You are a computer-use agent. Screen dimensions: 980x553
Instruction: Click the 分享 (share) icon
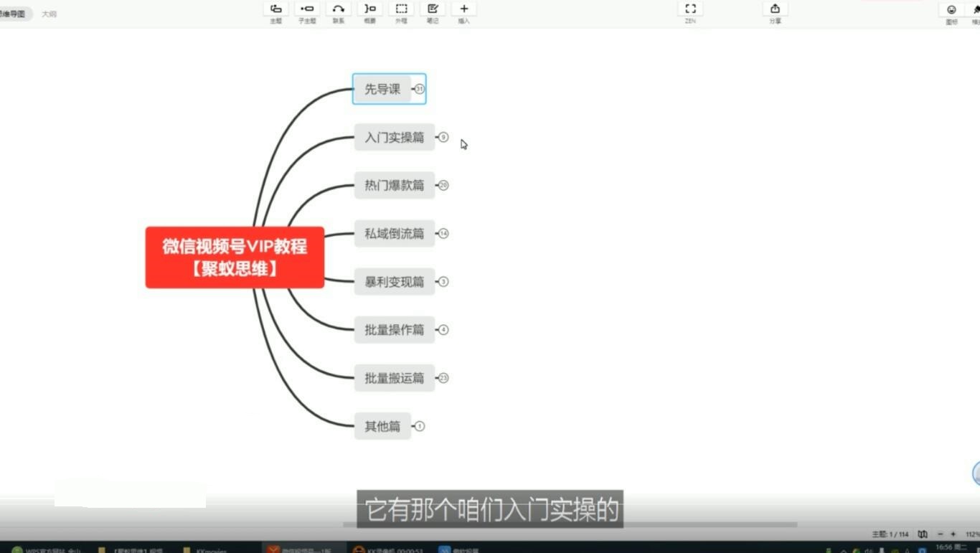pyautogui.click(x=776, y=9)
